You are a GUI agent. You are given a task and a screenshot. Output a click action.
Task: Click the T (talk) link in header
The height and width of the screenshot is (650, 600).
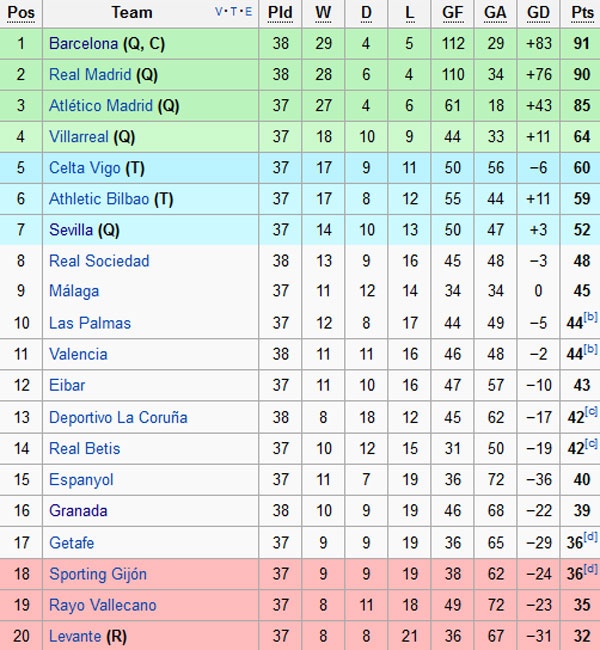tap(234, 13)
